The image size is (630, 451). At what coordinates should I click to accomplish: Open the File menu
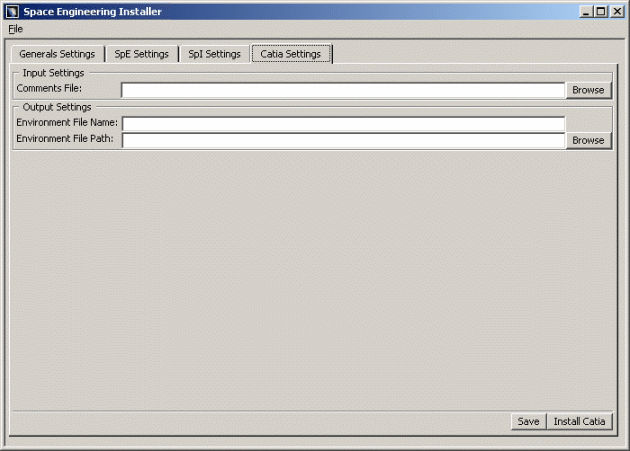pyautogui.click(x=15, y=29)
